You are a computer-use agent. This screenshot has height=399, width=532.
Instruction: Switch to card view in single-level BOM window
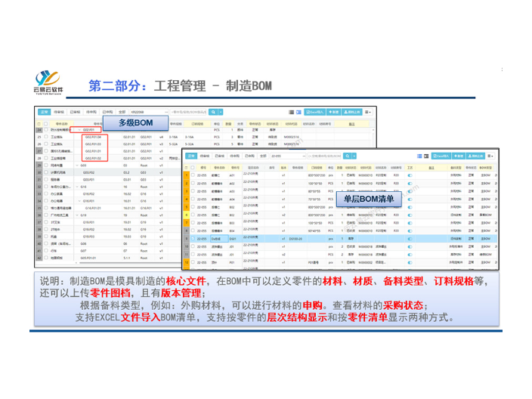coord(426,156)
